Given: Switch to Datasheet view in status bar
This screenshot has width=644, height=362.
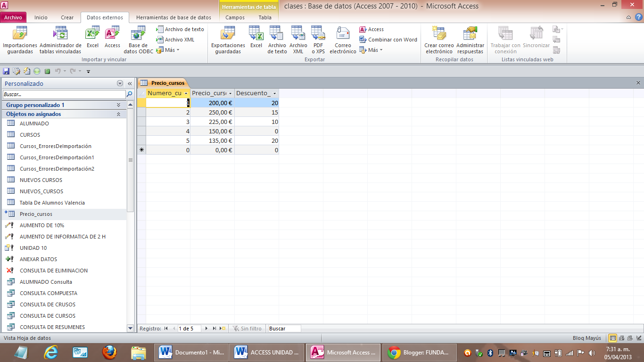Looking at the screenshot, I should [x=611, y=338].
